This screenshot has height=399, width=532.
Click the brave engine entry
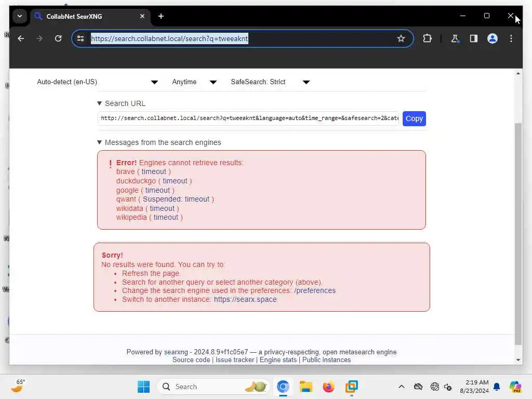pos(126,171)
